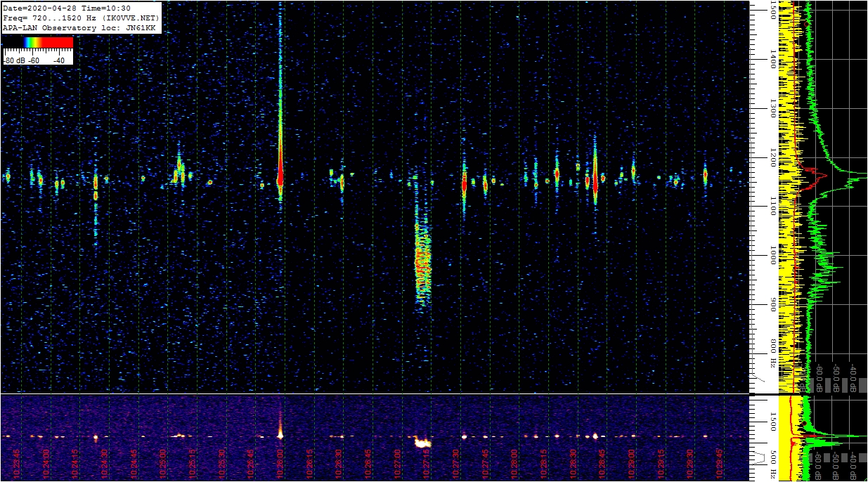Screen dimensions: 868x482
Task: Select the 10:25:15 time marker
Action: click(193, 464)
